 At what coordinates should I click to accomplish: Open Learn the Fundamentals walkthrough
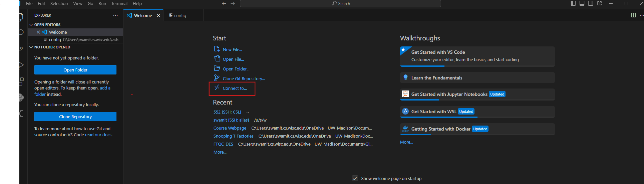(477, 77)
